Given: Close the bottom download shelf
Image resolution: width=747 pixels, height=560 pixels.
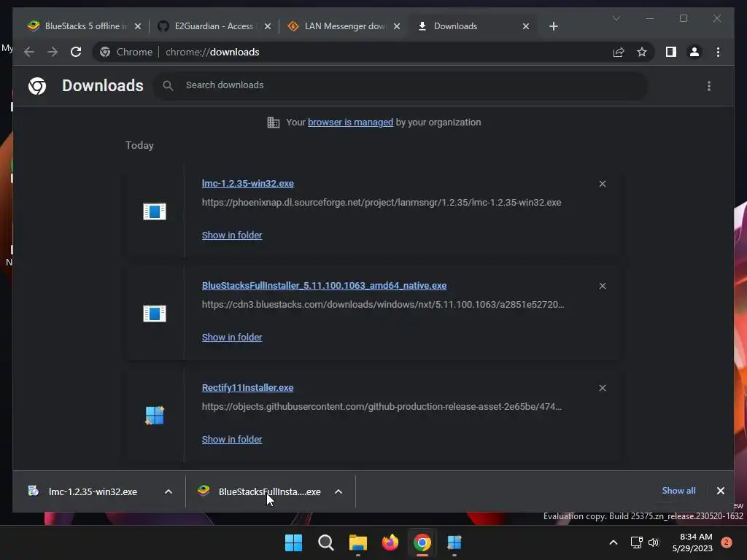Looking at the screenshot, I should coord(720,491).
